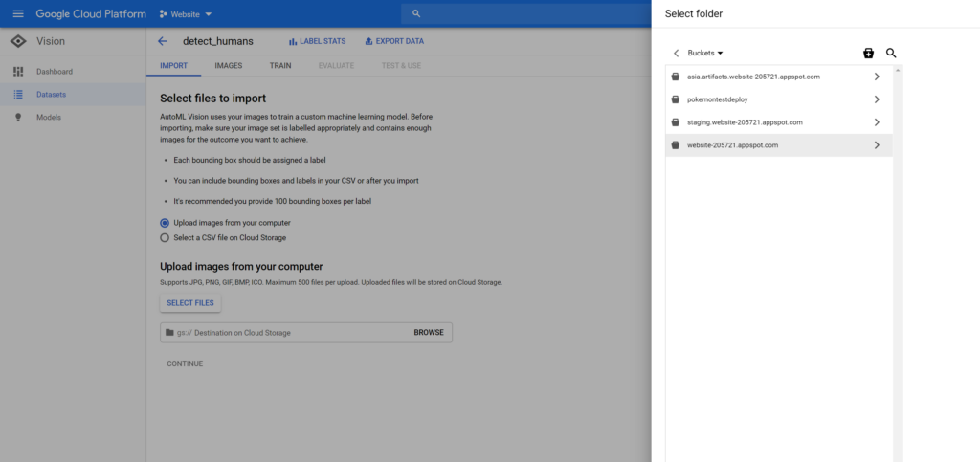Click bucket icon for asia.artifacts.website-205721.appspot.com
Image resolution: width=980 pixels, height=462 pixels.
(675, 77)
